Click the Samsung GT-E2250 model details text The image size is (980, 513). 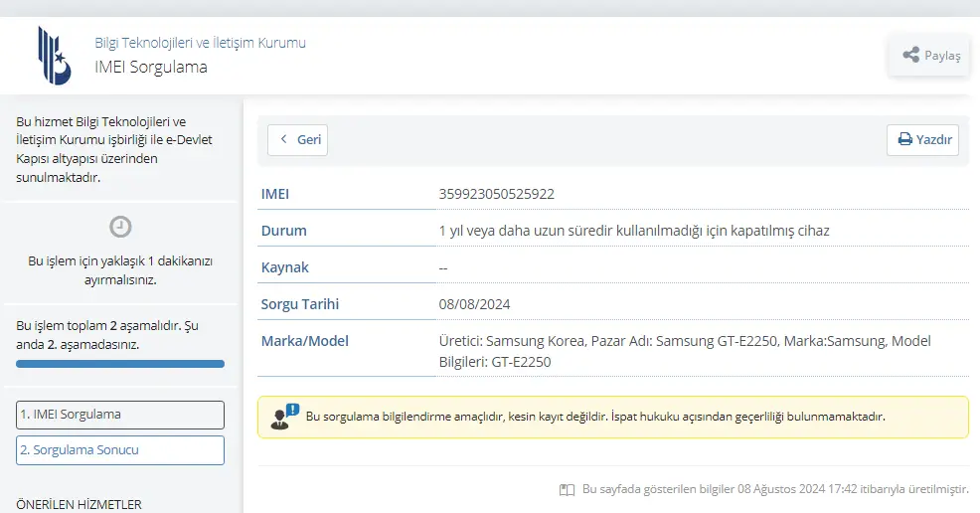[x=685, y=351]
